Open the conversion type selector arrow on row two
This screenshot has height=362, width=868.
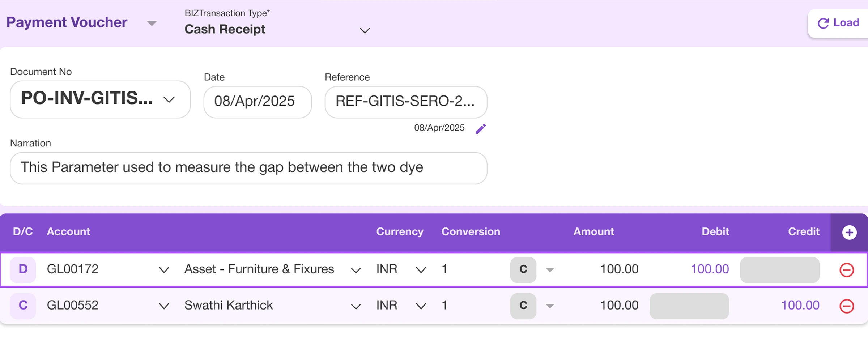(550, 306)
